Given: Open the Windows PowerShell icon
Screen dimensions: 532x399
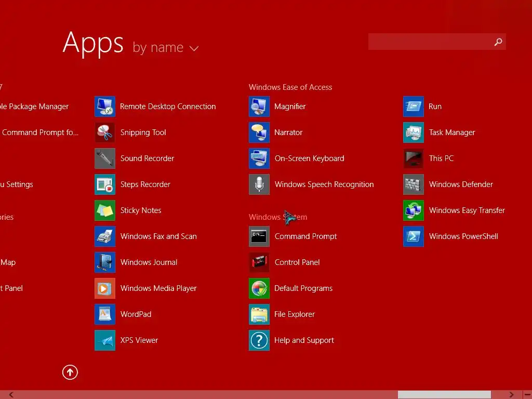Looking at the screenshot, I should (414, 236).
